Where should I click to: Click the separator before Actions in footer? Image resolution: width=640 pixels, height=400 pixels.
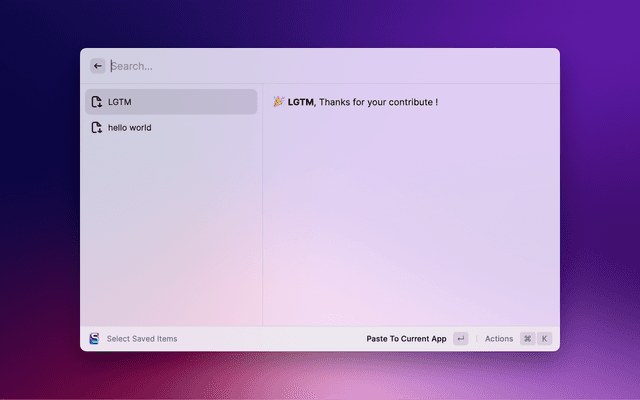pyautogui.click(x=476, y=339)
